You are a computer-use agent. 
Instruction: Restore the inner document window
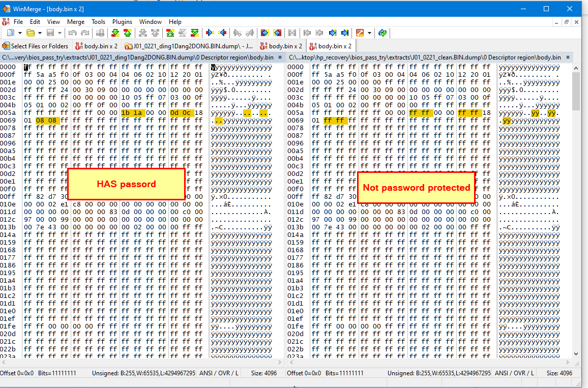(566, 22)
